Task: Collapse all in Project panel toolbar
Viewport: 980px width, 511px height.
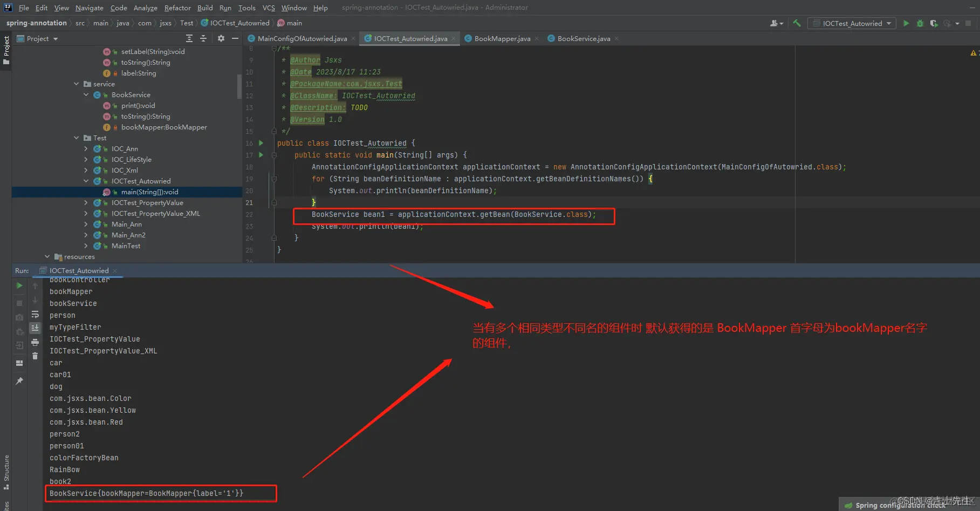Action: point(203,38)
